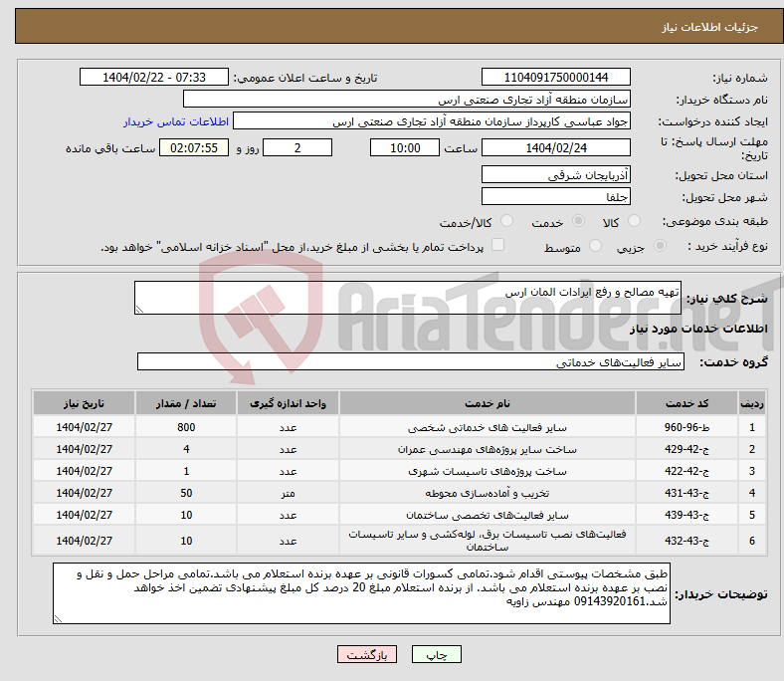Click service code ط-96-960 cell
This screenshot has width=784, height=681.
click(687, 427)
